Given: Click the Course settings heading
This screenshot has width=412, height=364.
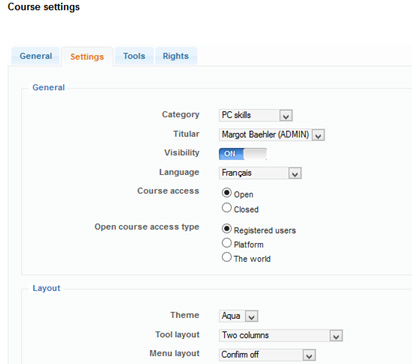Looking at the screenshot, I should pos(44,7).
